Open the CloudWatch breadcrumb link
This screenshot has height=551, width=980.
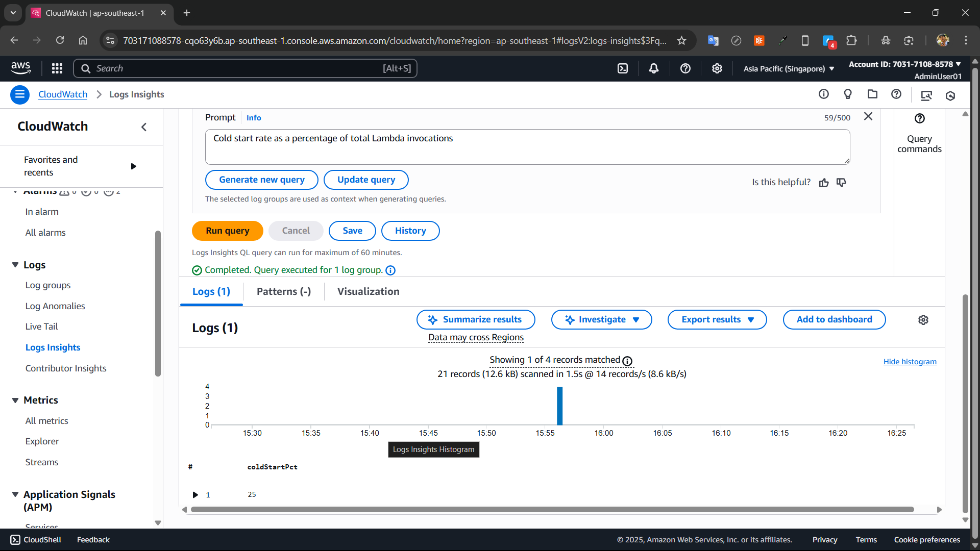63,94
